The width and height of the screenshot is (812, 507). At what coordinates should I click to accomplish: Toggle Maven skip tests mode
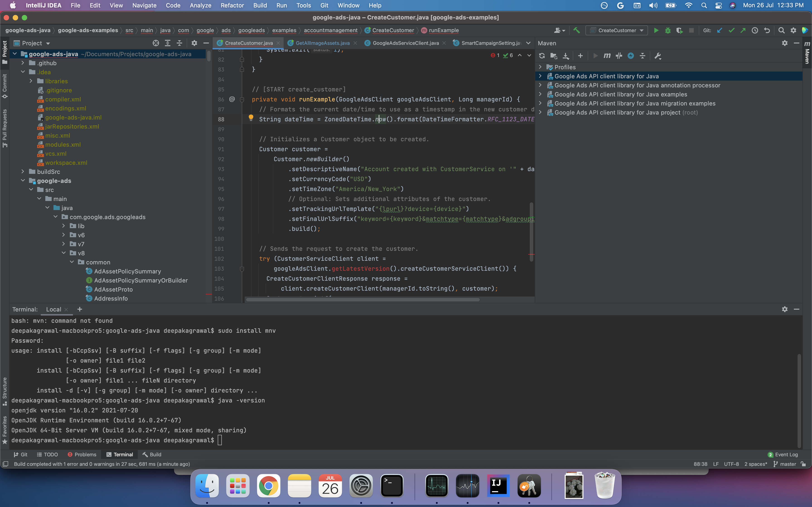pyautogui.click(x=631, y=56)
